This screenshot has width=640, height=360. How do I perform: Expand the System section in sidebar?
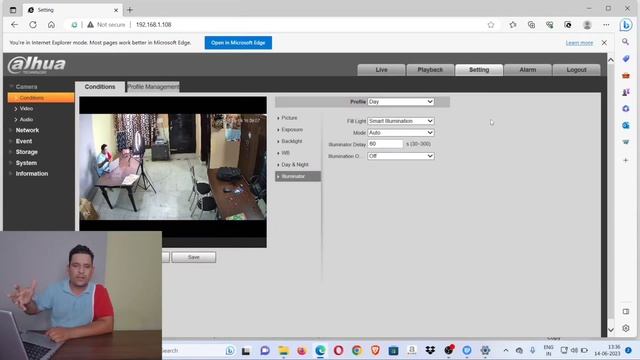pos(26,163)
